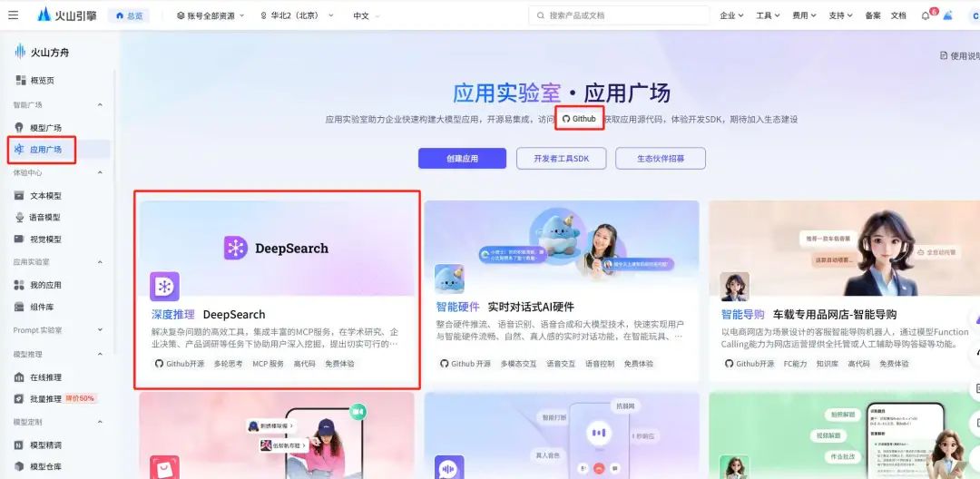Click the 语音模型 microphone icon

click(19, 218)
